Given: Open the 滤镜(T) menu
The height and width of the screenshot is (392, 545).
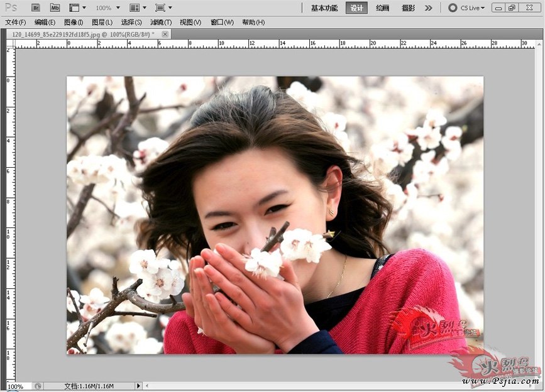Looking at the screenshot, I should pos(160,22).
